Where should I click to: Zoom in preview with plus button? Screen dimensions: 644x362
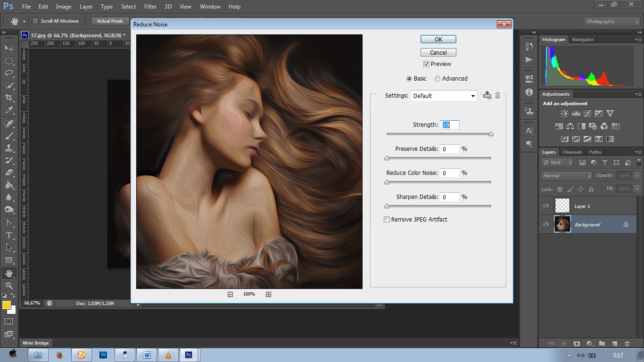point(268,294)
